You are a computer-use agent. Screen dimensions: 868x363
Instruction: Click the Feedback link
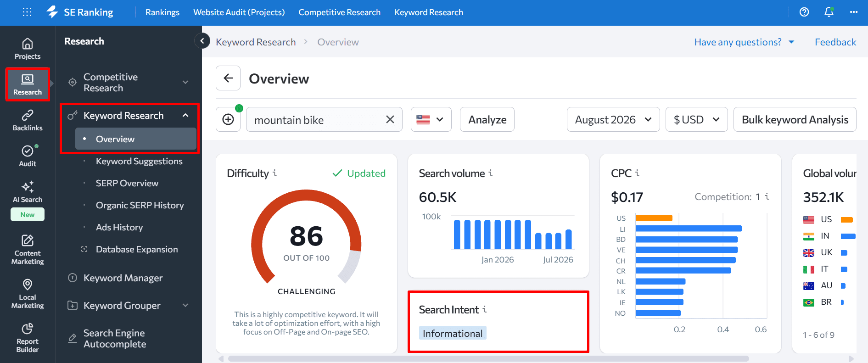pos(835,42)
